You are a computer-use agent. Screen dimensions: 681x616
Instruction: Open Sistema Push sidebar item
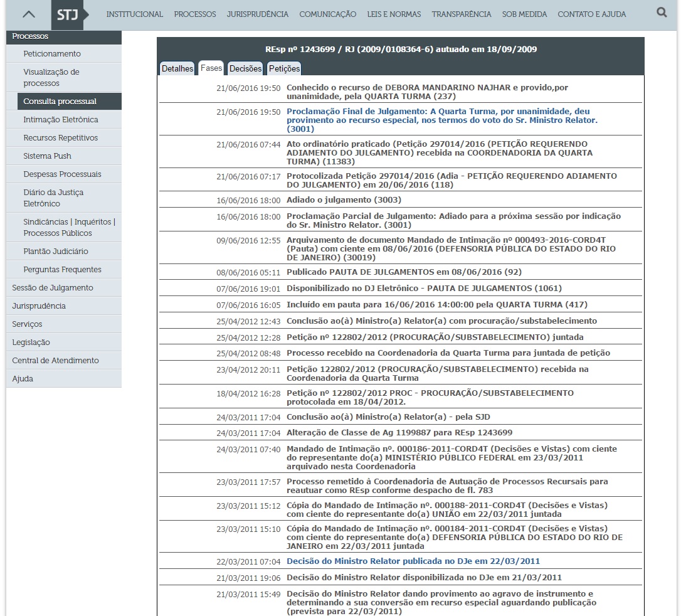[x=47, y=156]
